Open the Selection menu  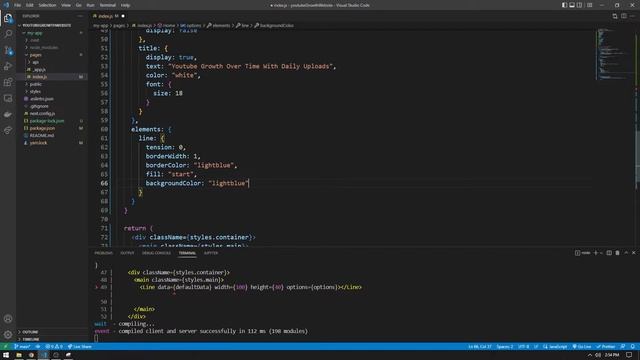[47, 5]
